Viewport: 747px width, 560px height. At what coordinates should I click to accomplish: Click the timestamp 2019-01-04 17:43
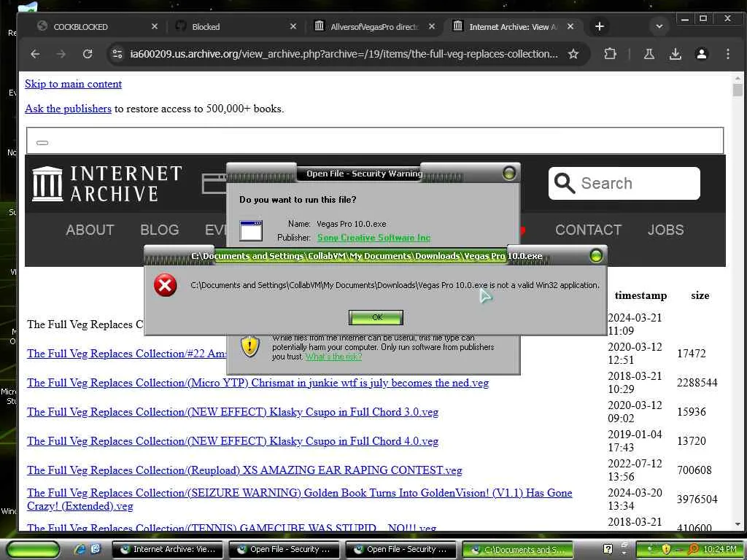click(635, 441)
